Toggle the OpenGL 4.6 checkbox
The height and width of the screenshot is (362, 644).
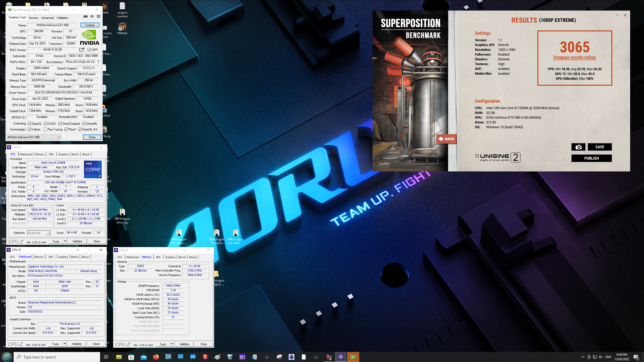(x=80, y=129)
